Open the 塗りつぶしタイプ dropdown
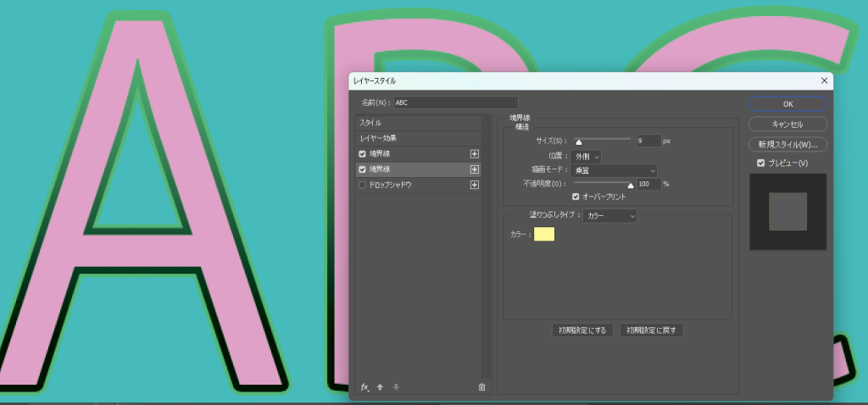The height and width of the screenshot is (405, 868). pyautogui.click(x=609, y=216)
